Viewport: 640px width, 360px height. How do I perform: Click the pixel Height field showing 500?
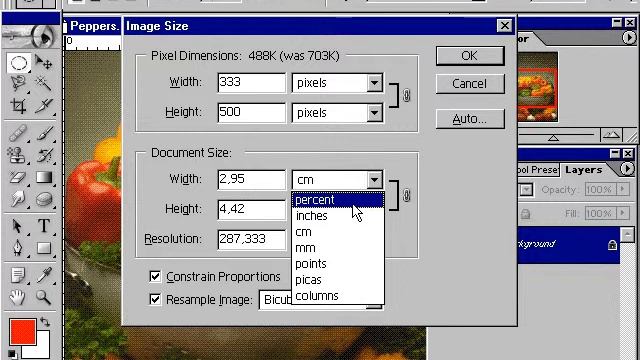[x=251, y=113]
